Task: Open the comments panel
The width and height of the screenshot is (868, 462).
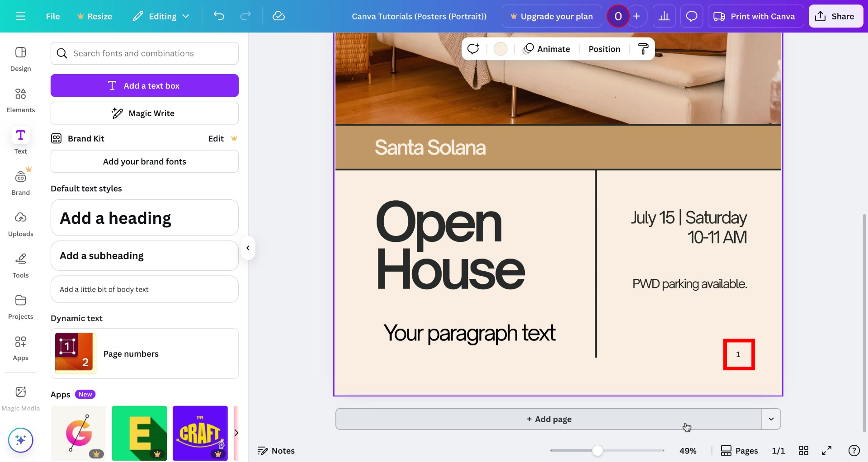Action: (x=691, y=16)
